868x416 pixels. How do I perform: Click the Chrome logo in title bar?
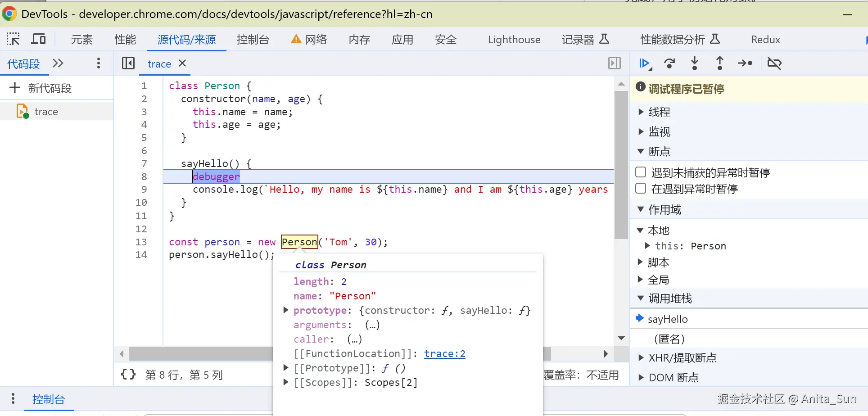[9, 14]
